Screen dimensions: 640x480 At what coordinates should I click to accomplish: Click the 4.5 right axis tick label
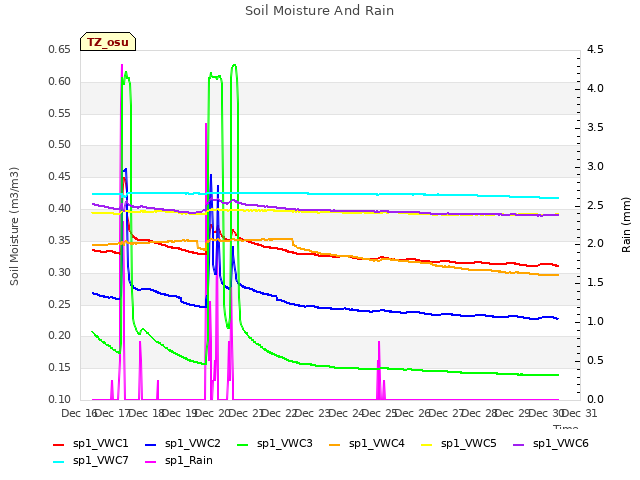point(595,50)
